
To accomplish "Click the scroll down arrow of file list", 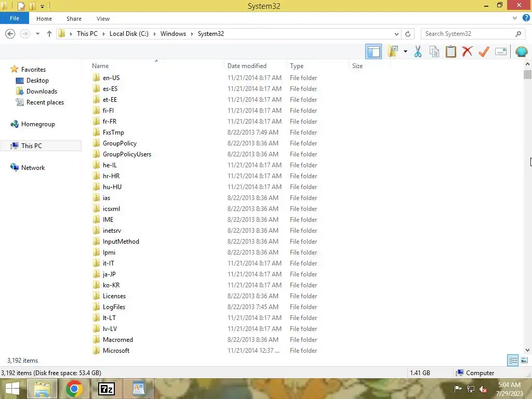I will pos(527,350).
